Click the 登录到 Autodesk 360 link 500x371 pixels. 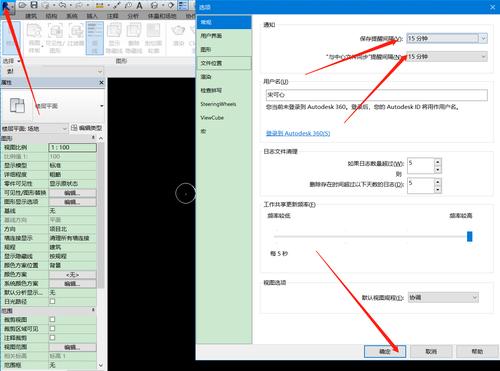click(x=298, y=133)
